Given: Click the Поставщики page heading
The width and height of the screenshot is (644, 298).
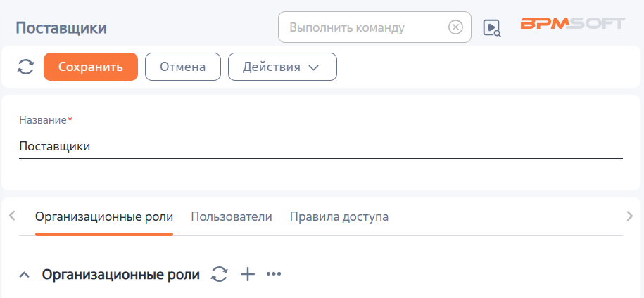Looking at the screenshot, I should [61, 28].
